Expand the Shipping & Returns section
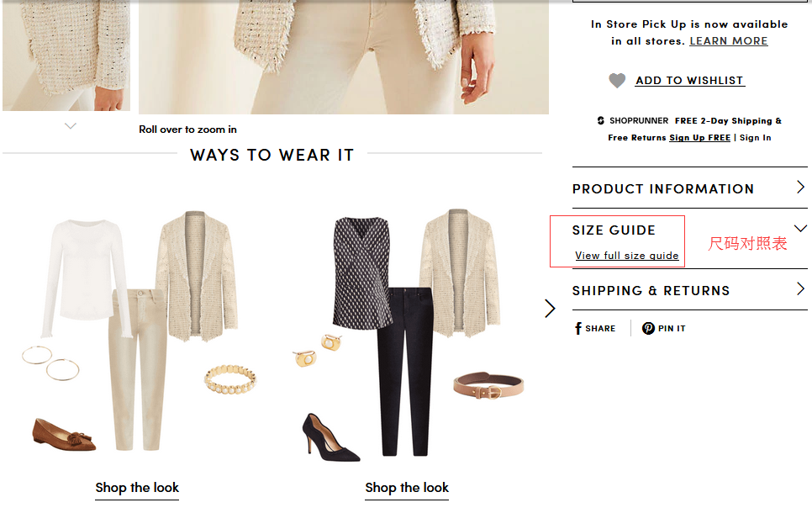812x529 pixels. pos(800,289)
